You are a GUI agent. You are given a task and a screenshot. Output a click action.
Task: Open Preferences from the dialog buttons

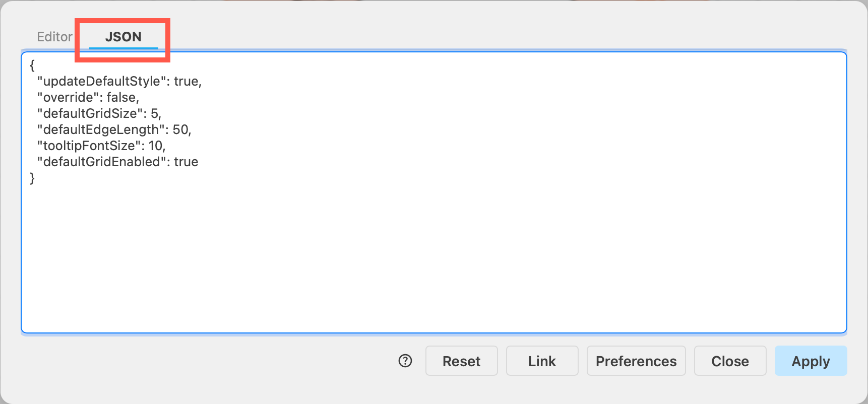tap(636, 361)
